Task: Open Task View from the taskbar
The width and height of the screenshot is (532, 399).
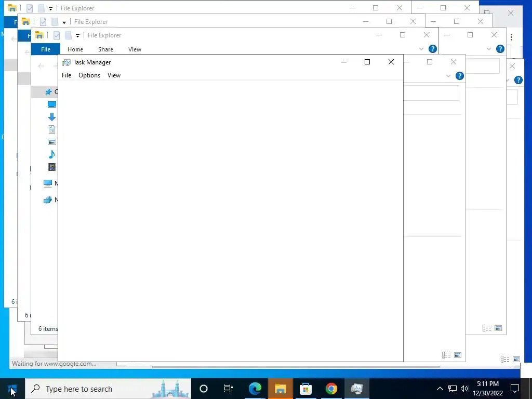Action: click(x=229, y=389)
